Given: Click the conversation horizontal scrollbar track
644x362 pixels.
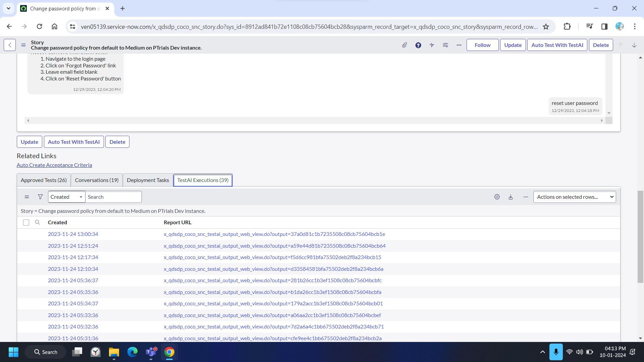Looking at the screenshot, I should (315, 120).
